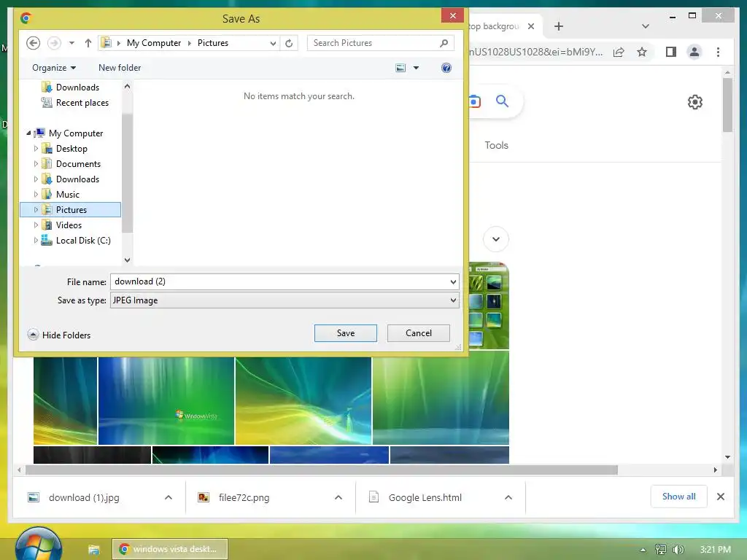Viewport: 747px width, 560px height.
Task: Expand the Pictures tree node
Action: (x=36, y=209)
